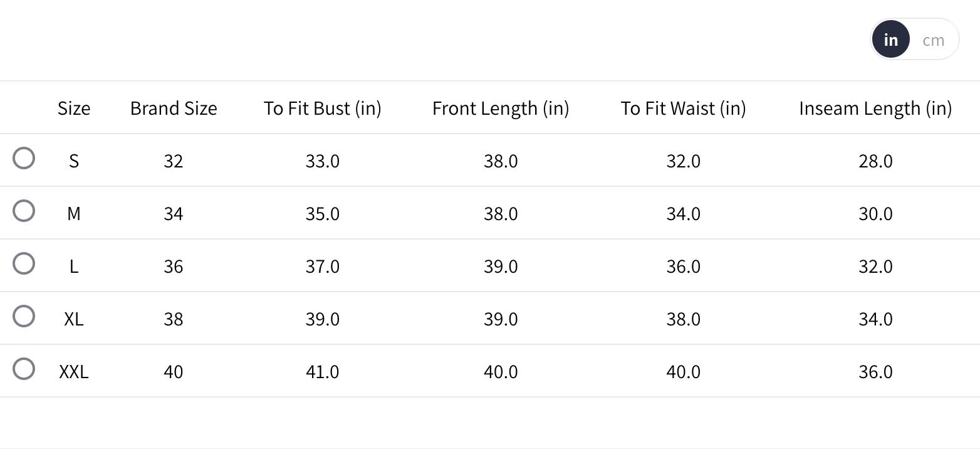The width and height of the screenshot is (980, 449).
Task: Click the To Fit Waist column header
Action: [x=683, y=108]
